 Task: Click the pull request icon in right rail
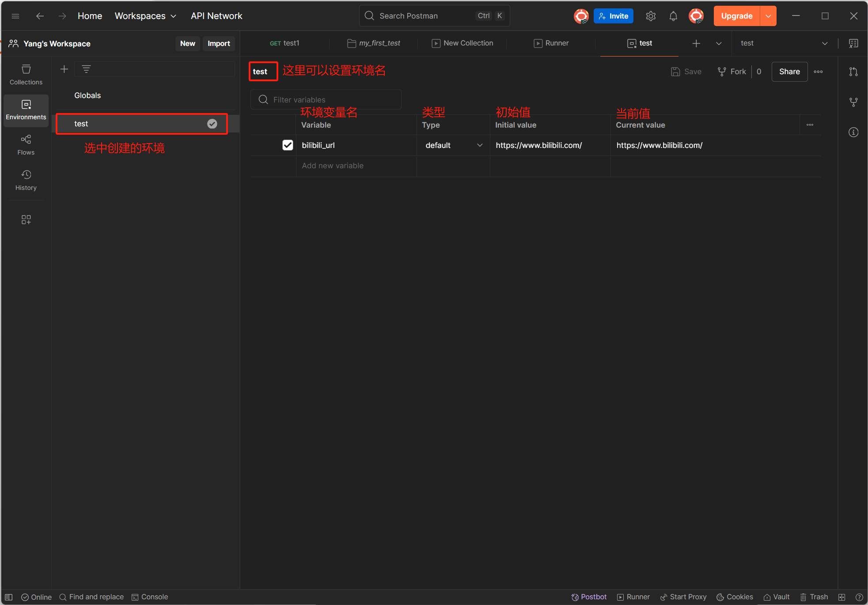pyautogui.click(x=853, y=72)
